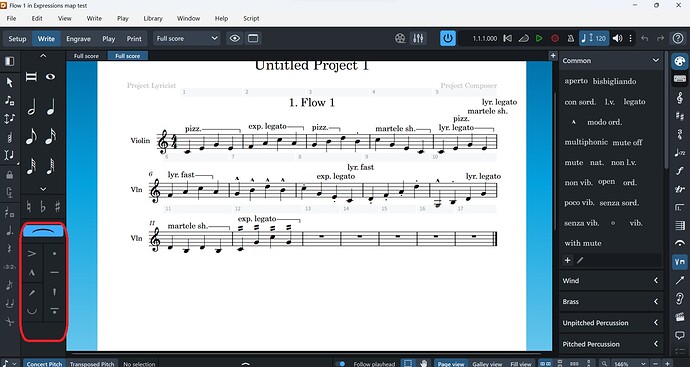Open the Comments panel icon
The width and height of the screenshot is (690, 367).
tap(680, 335)
